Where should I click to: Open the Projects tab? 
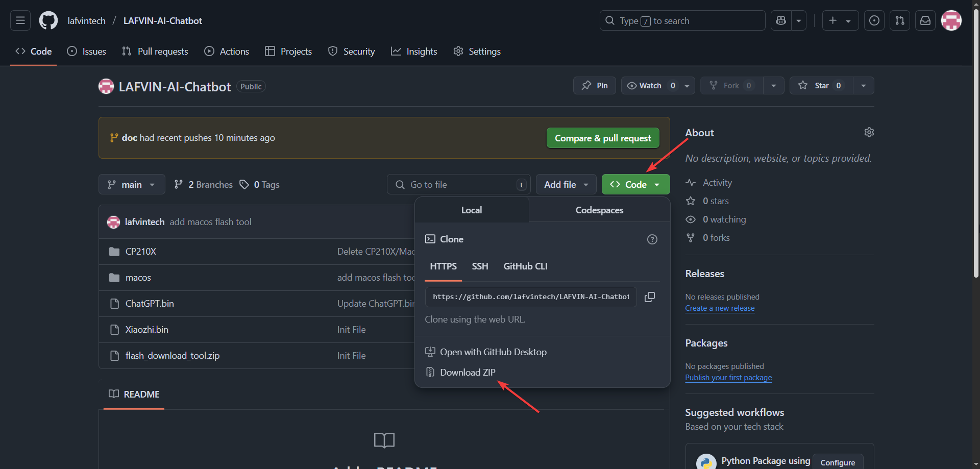(x=288, y=52)
